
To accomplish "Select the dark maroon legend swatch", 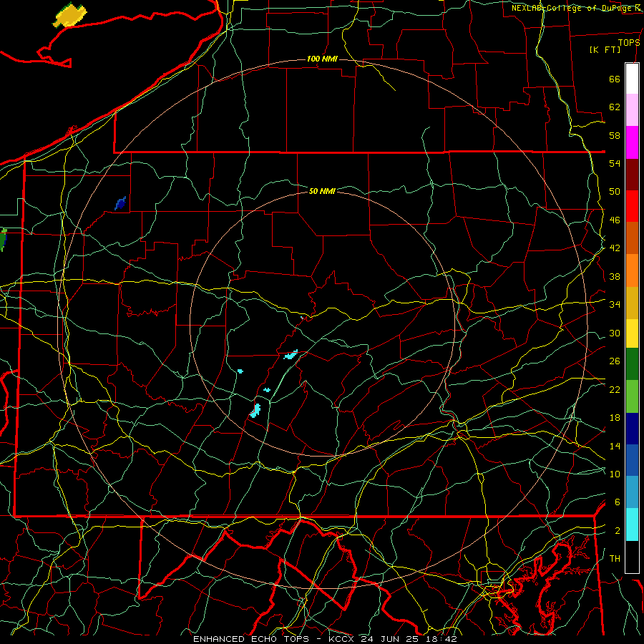I will pos(632,175).
